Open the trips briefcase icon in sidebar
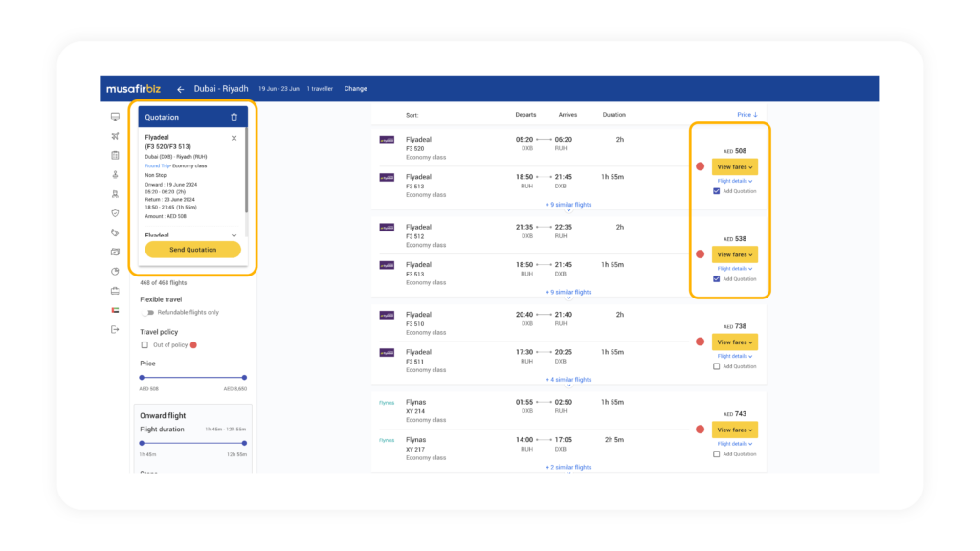 point(115,291)
